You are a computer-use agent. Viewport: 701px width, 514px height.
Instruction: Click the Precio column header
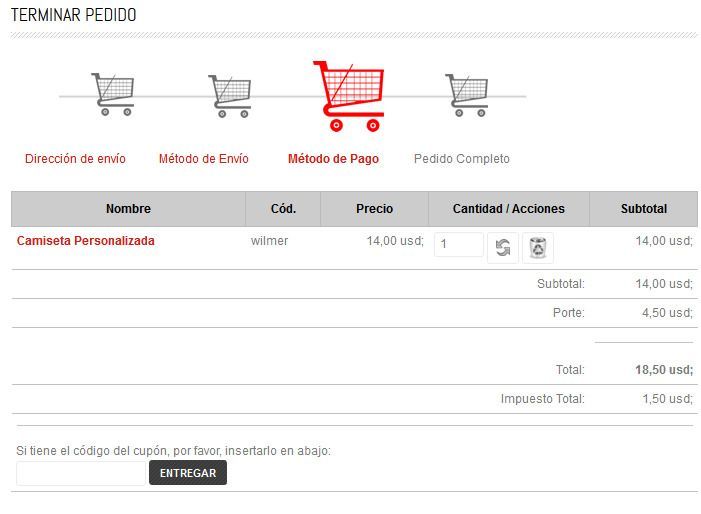tap(375, 209)
